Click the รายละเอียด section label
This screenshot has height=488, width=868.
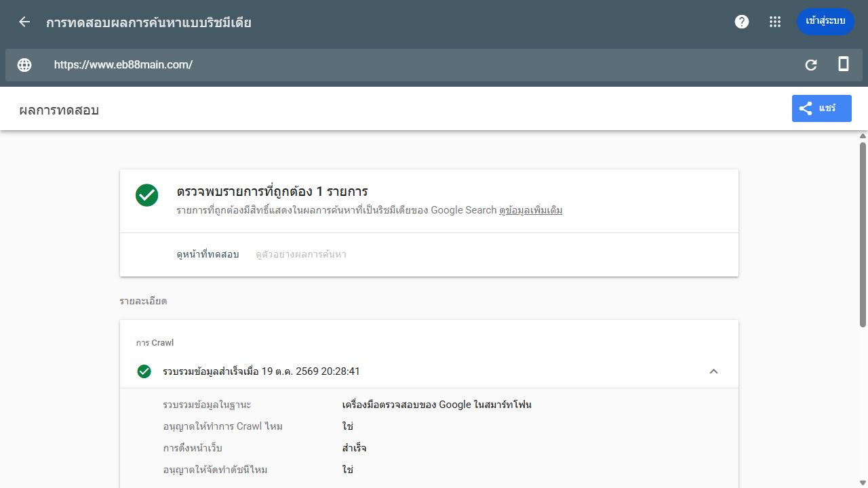tap(143, 301)
